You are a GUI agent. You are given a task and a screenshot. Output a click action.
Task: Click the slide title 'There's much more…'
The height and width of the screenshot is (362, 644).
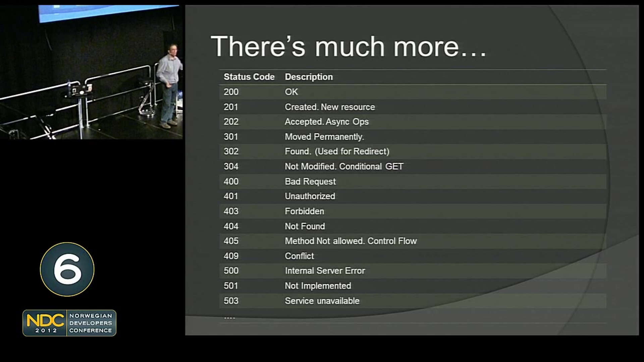(x=348, y=47)
